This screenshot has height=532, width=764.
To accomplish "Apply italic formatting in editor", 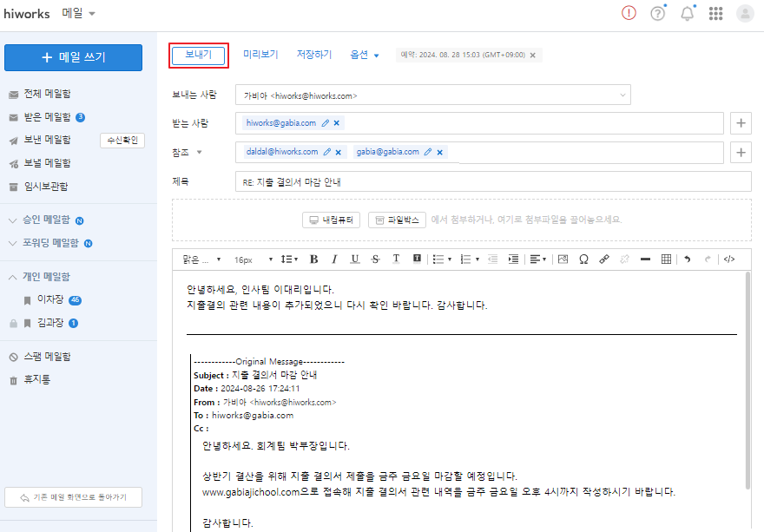I will point(334,259).
